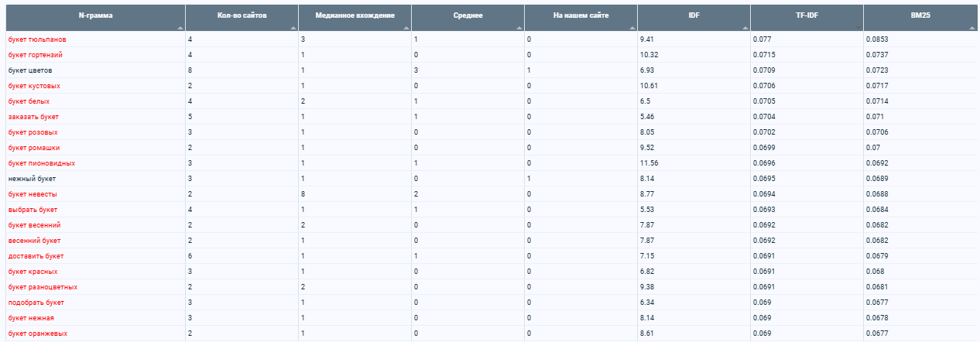Click sort arrow in Кол-во сайтов header
This screenshot has height=342, width=980.
tap(293, 29)
